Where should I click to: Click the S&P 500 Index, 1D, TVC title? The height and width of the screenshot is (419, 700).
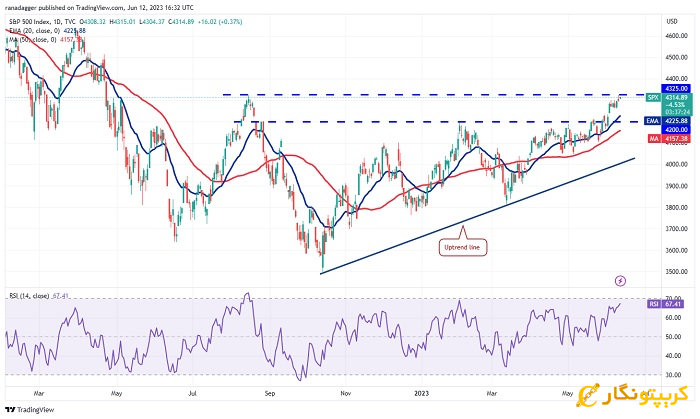click(x=42, y=21)
